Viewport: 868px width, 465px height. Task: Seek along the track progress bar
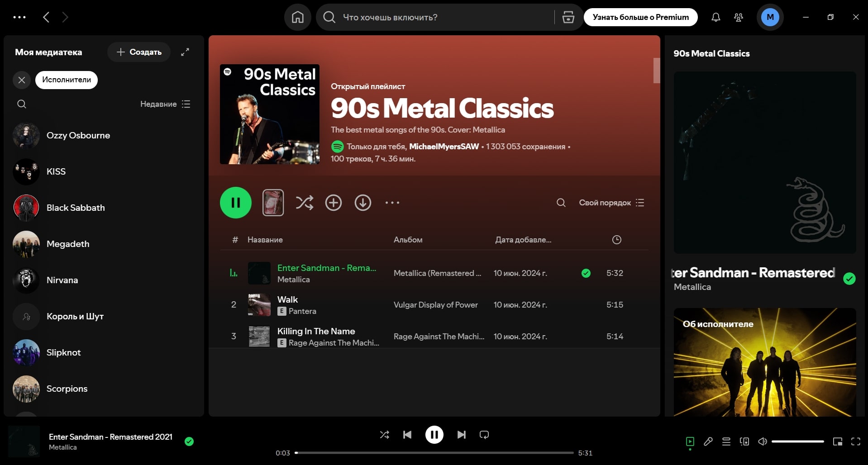pyautogui.click(x=434, y=453)
